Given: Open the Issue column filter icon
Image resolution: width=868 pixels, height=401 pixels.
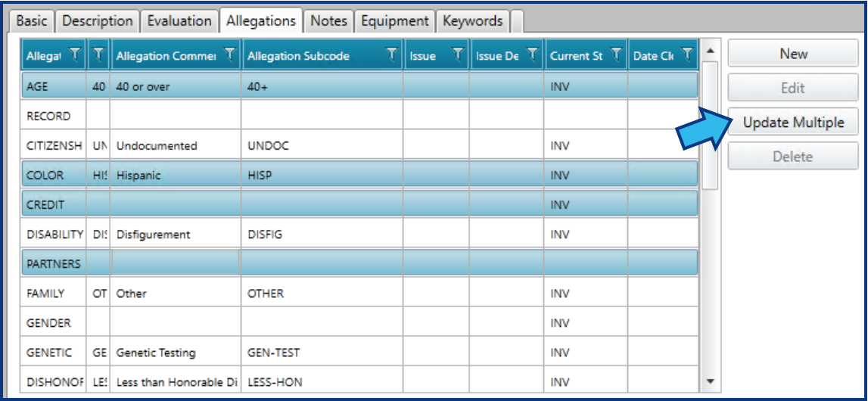Looking at the screenshot, I should coord(458,54).
